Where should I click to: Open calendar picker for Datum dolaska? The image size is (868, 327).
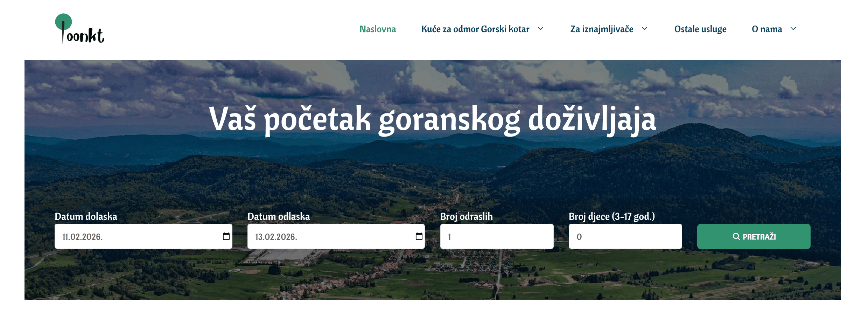[226, 236]
